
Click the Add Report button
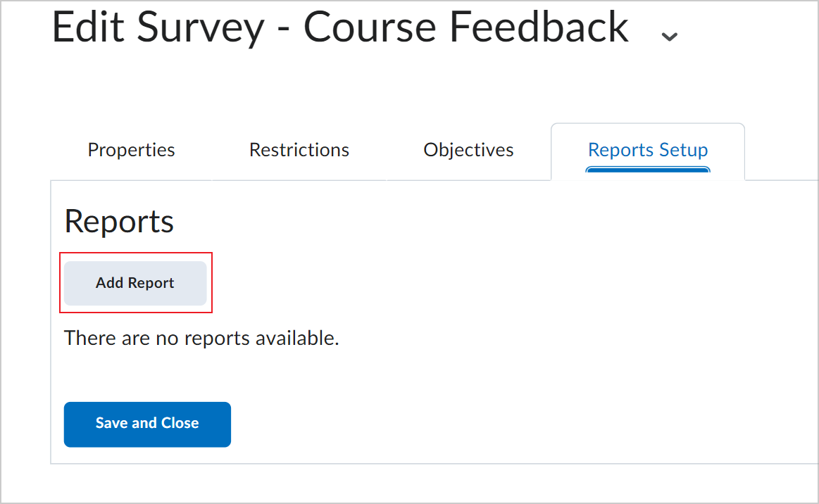135,283
